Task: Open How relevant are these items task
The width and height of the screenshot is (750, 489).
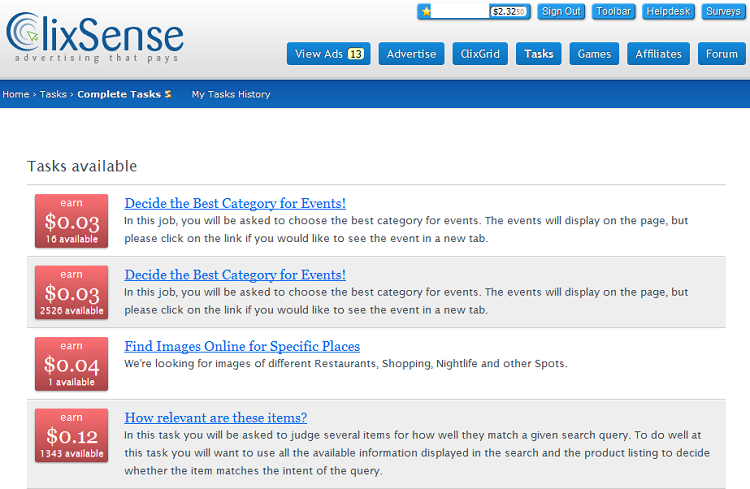Action: [x=216, y=418]
